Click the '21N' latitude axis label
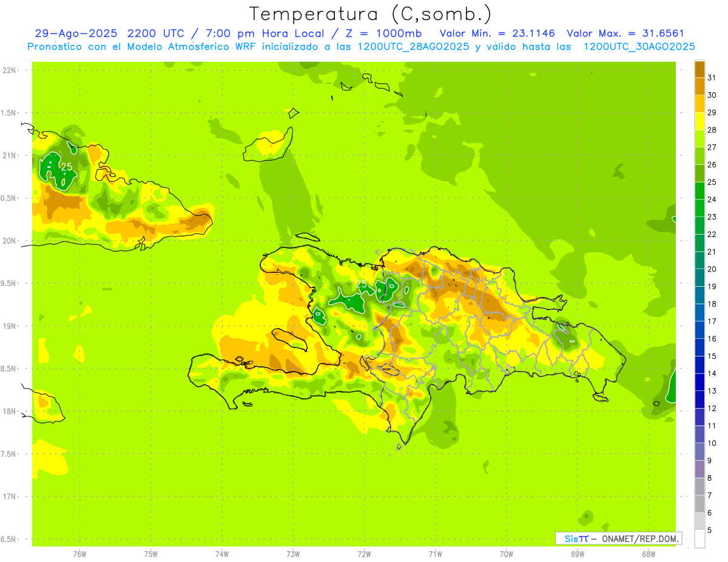Viewport: 728px width, 562px height. point(8,156)
